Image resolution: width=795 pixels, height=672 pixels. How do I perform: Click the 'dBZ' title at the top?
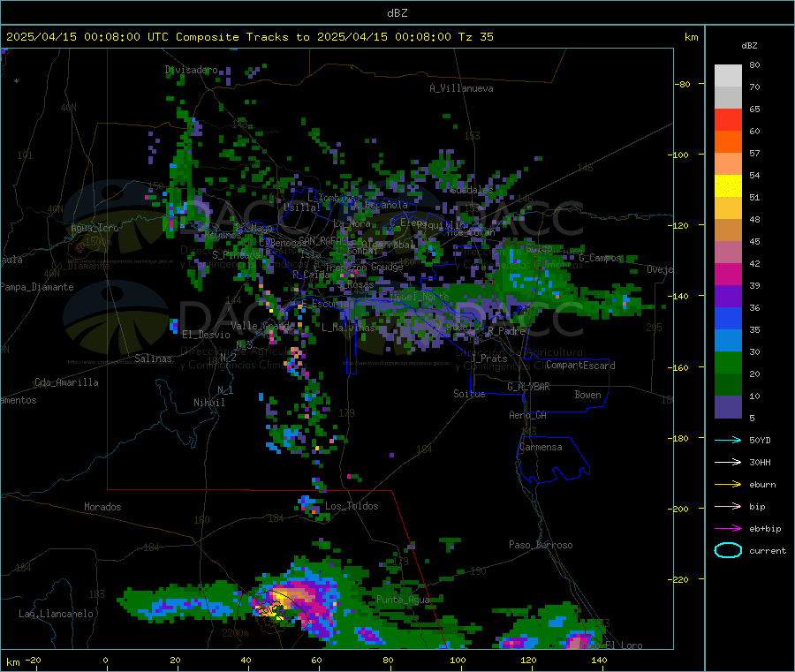pyautogui.click(x=397, y=12)
